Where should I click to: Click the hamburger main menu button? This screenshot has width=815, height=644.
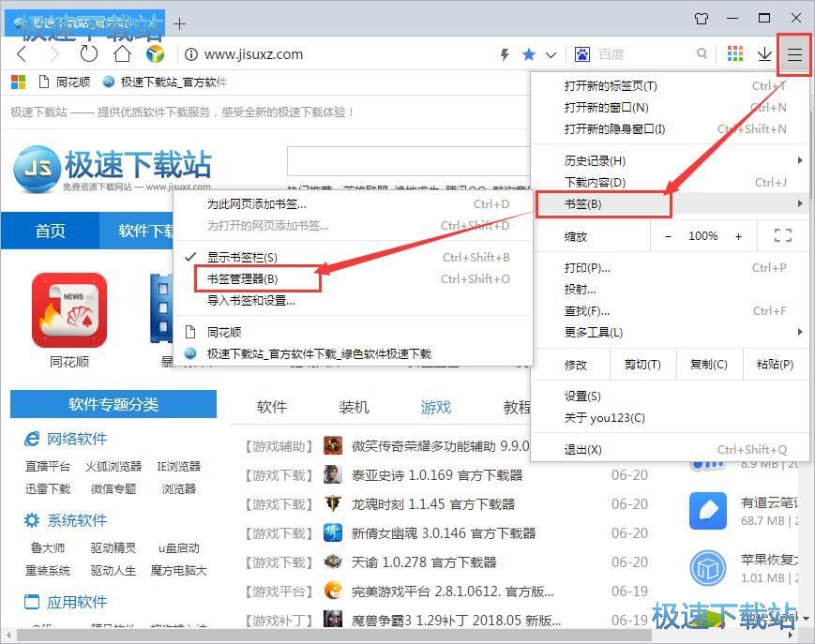794,54
